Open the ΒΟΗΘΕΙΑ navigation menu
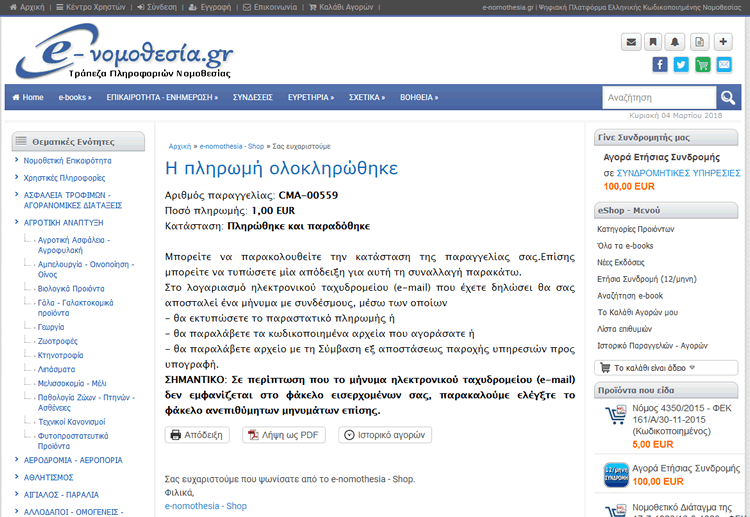The image size is (750, 517). [419, 98]
